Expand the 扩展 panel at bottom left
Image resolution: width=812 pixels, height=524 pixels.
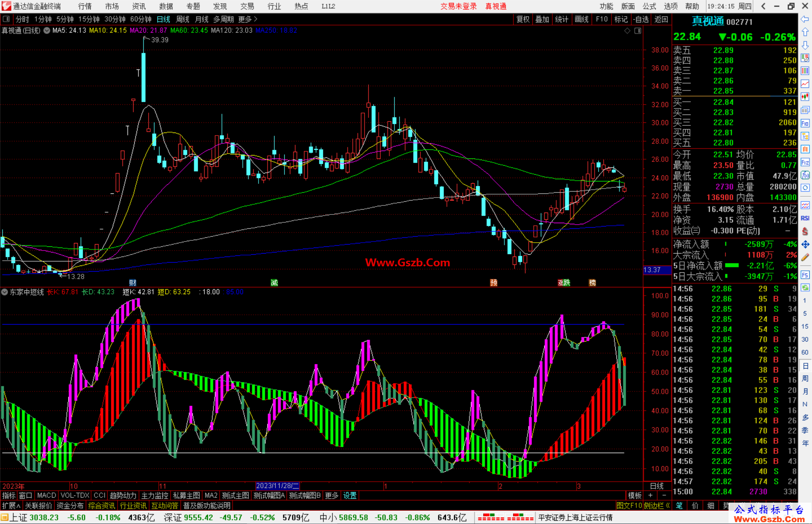coord(11,506)
